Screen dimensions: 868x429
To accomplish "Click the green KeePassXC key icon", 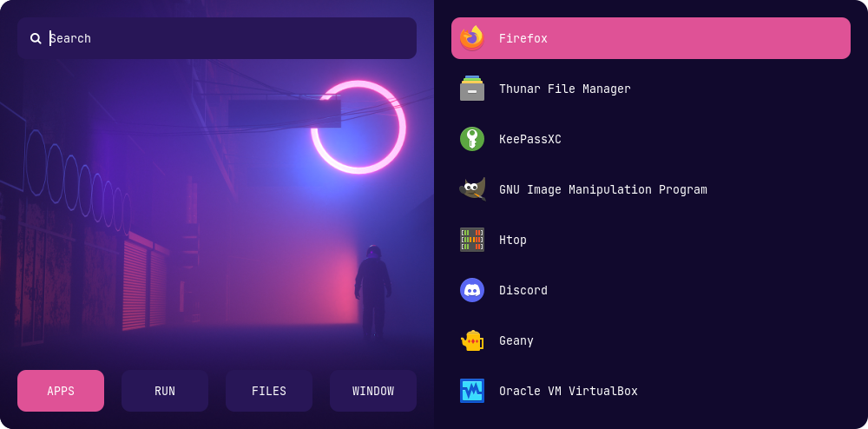I will pyautogui.click(x=472, y=139).
